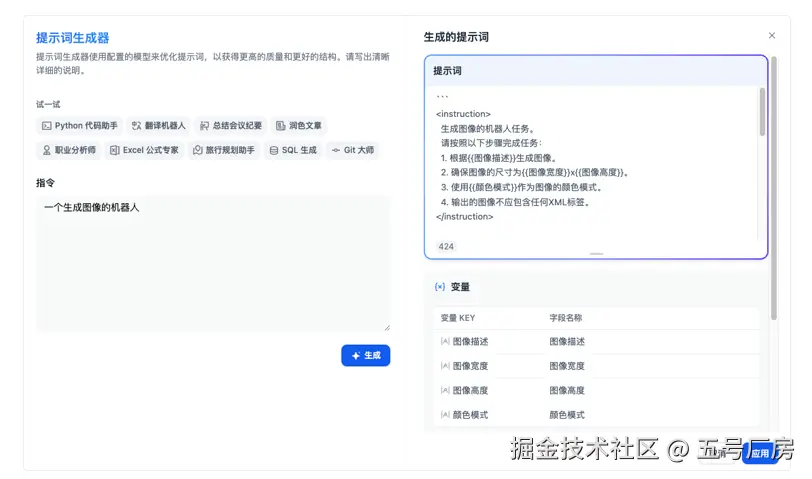The width and height of the screenshot is (812, 479).
Task: Click the database icon on SQL 生成
Action: [273, 150]
